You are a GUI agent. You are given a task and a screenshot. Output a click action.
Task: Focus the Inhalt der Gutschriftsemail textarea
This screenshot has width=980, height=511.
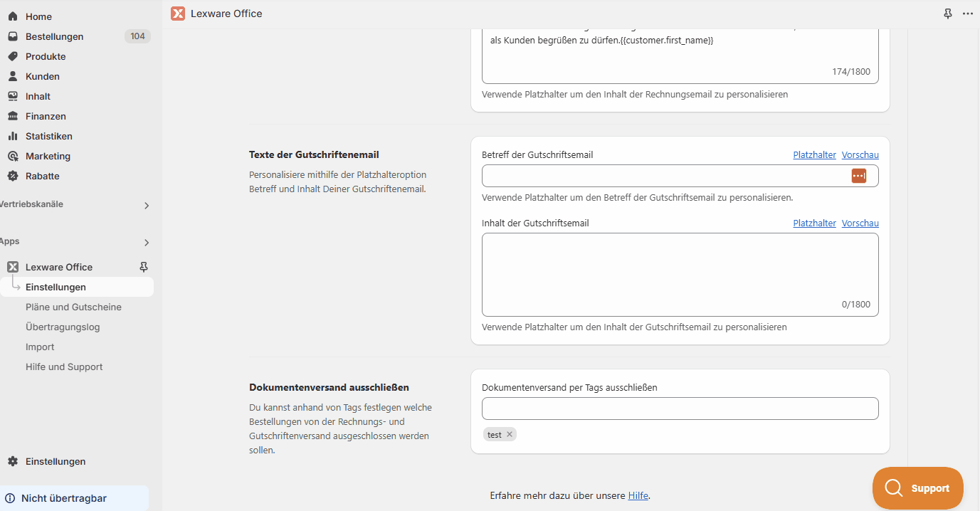pos(680,275)
